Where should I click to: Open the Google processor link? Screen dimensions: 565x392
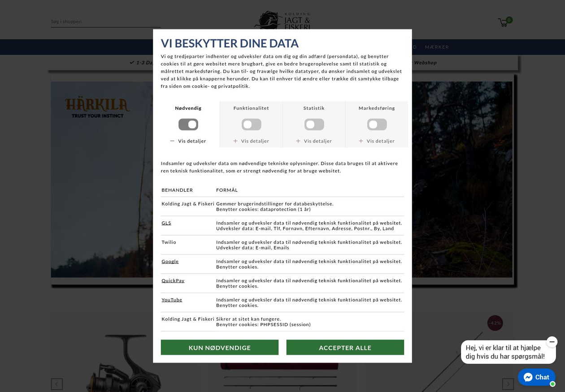170,262
